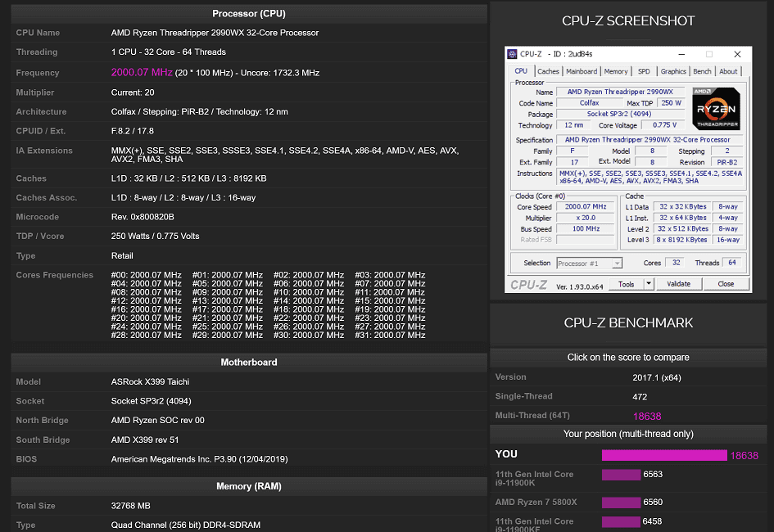
Task: Open the Memory tab in CPU-Z
Action: (x=616, y=71)
